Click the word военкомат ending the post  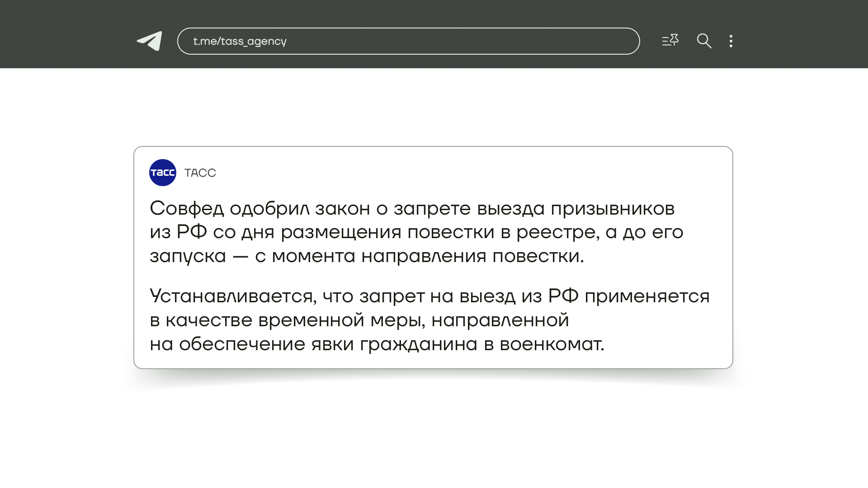pos(551,344)
